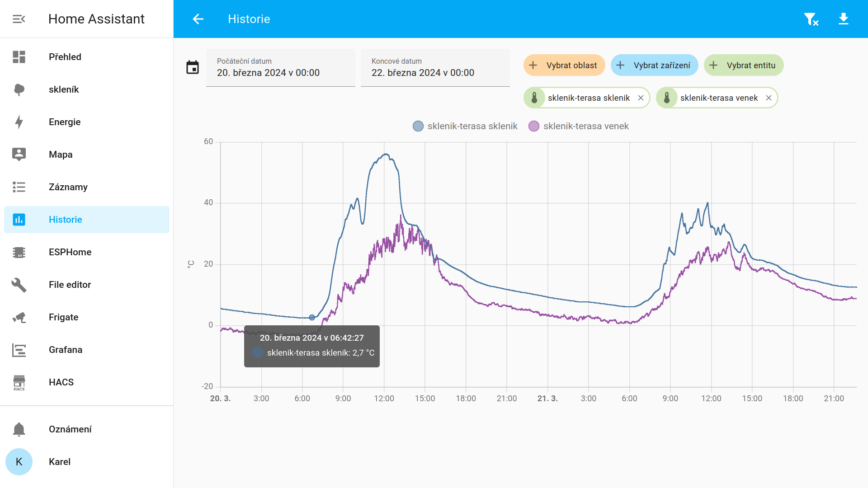Download history data with download icon
This screenshot has width=868, height=488.
point(844,19)
